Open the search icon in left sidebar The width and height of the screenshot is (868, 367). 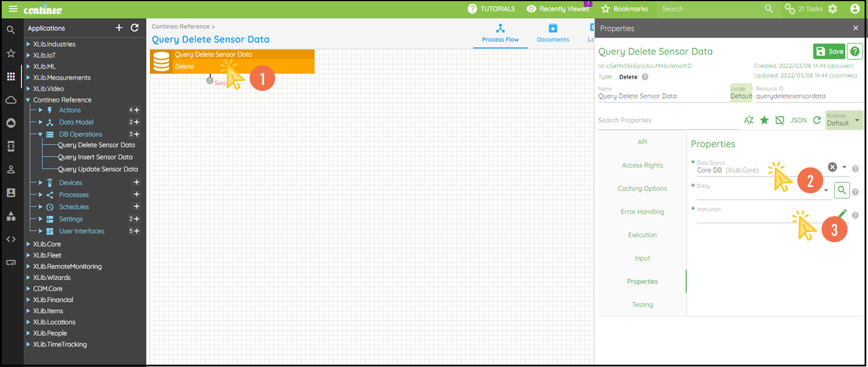point(11,30)
